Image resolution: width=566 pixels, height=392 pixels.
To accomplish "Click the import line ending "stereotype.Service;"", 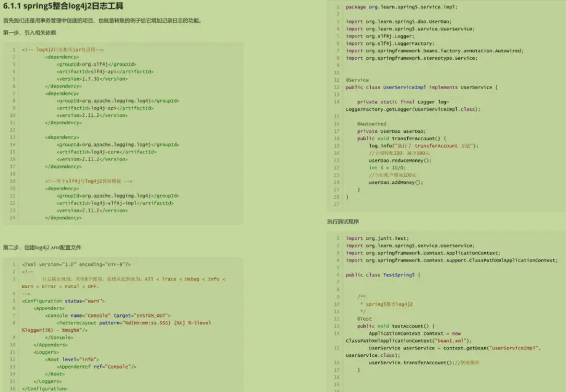I will click(411, 58).
